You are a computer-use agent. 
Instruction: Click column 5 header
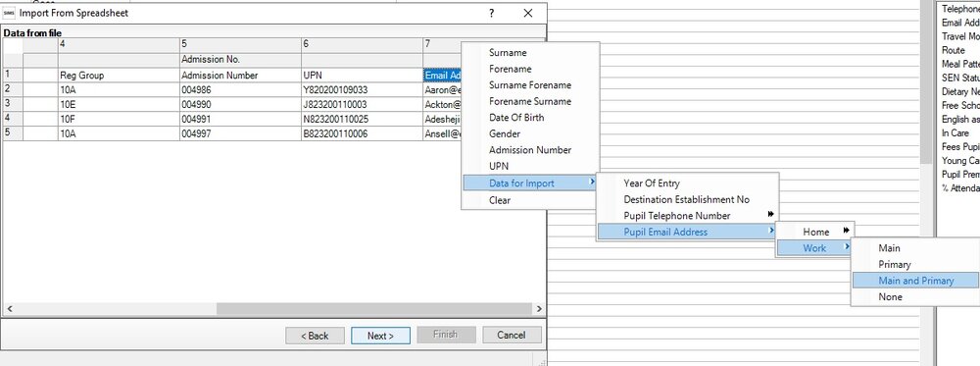pyautogui.click(x=241, y=44)
